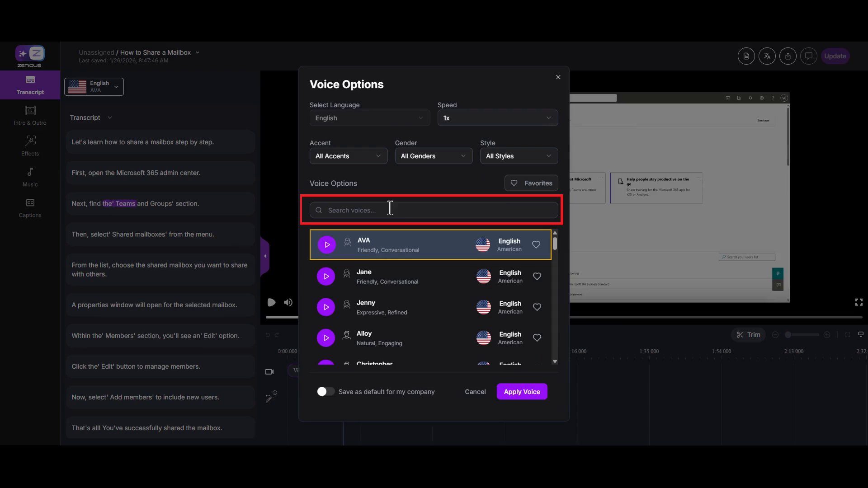Mute the video volume speaker
The width and height of the screenshot is (868, 488).
(288, 302)
